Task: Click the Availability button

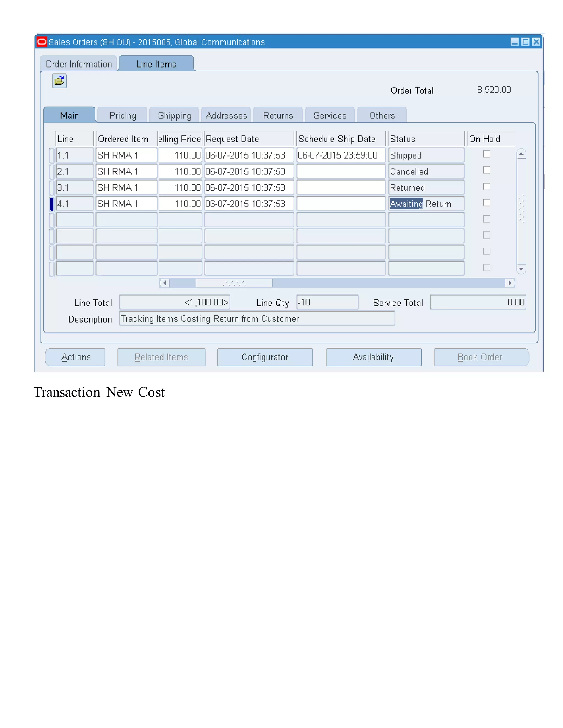Action: (x=374, y=357)
